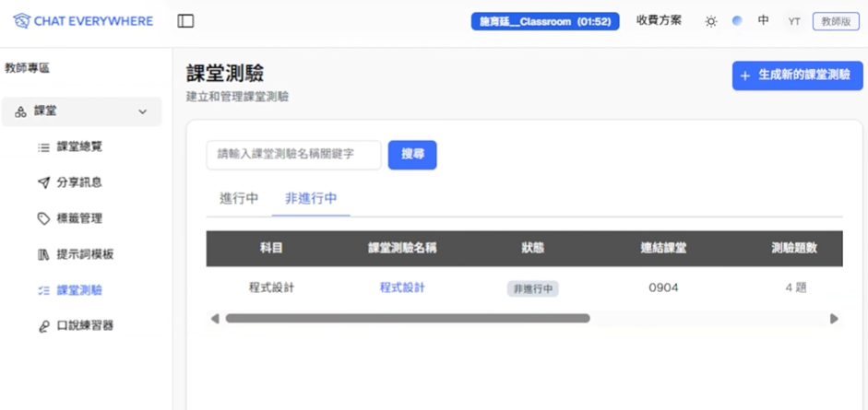Screen dimensions: 868x410
Task: Toggle the sidebar panel icon
Action: click(185, 21)
